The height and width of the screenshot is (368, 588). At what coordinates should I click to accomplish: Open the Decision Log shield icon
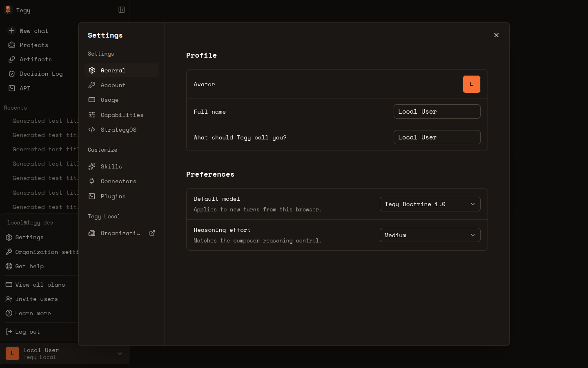(x=12, y=74)
